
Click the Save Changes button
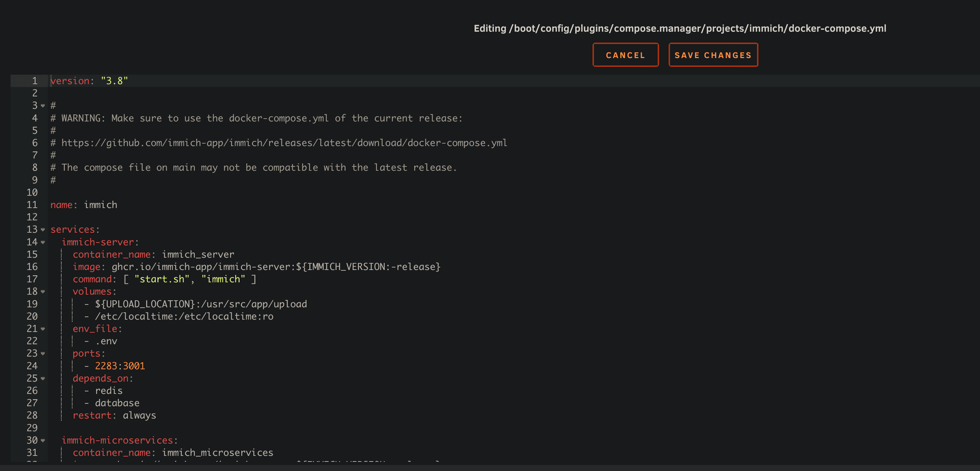point(713,55)
